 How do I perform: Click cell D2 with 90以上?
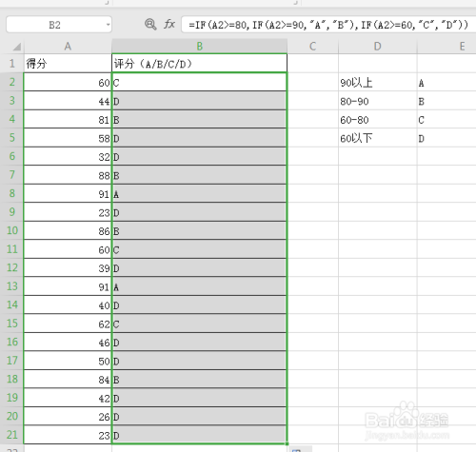click(x=377, y=83)
